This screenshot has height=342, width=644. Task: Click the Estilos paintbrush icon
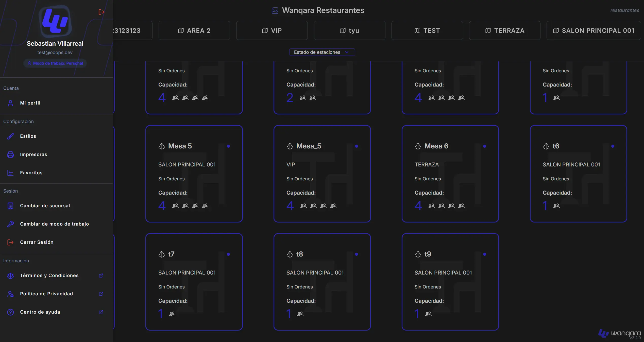pos(10,136)
